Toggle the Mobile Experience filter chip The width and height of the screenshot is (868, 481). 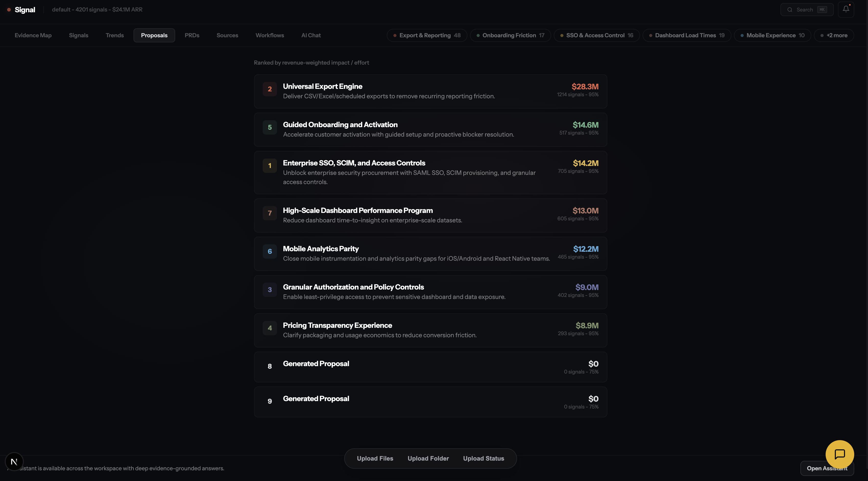pos(772,35)
